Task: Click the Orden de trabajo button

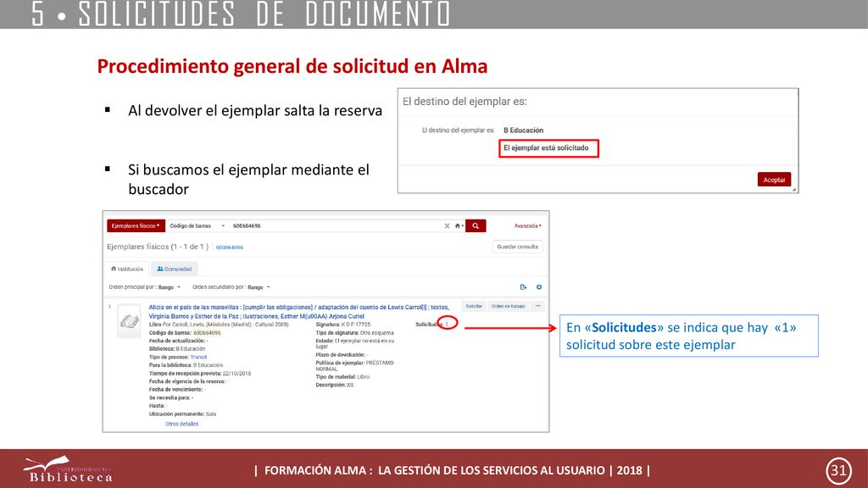Action: click(x=509, y=306)
